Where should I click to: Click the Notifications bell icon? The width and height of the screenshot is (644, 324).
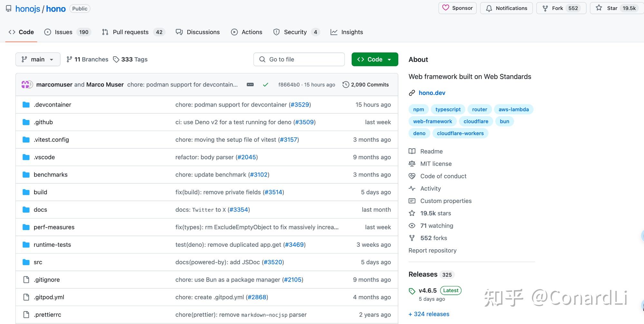coord(489,8)
